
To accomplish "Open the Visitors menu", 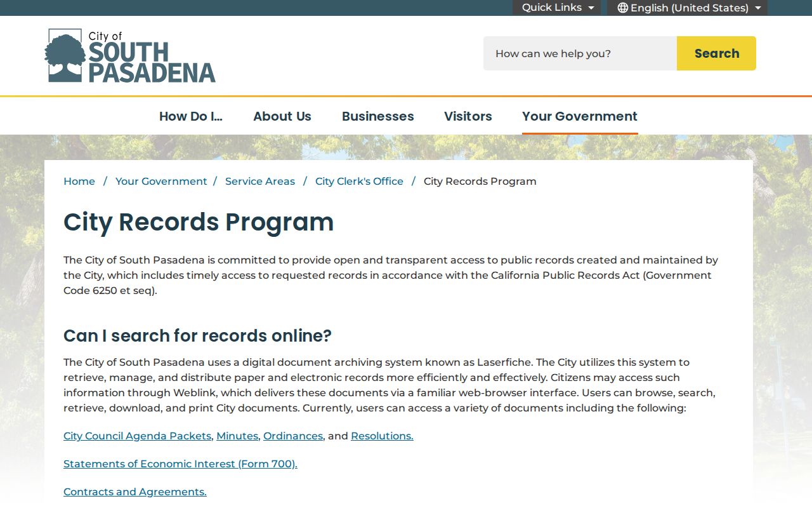I will 468,116.
